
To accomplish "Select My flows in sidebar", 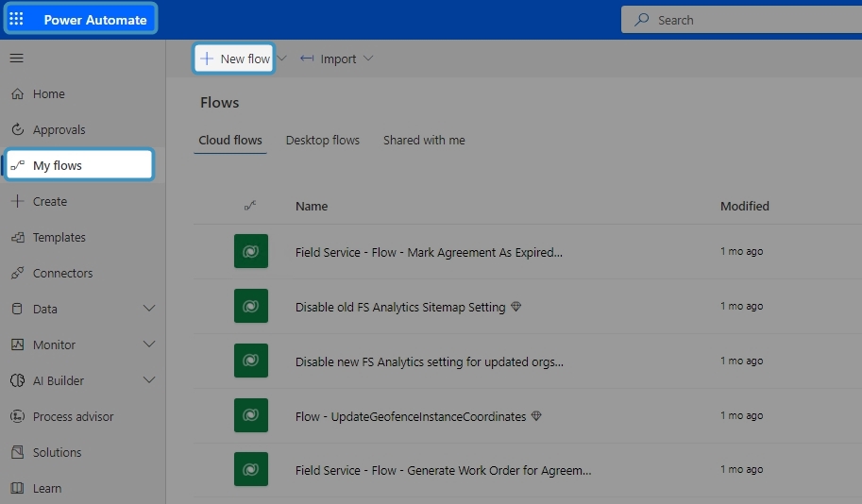I will point(79,165).
